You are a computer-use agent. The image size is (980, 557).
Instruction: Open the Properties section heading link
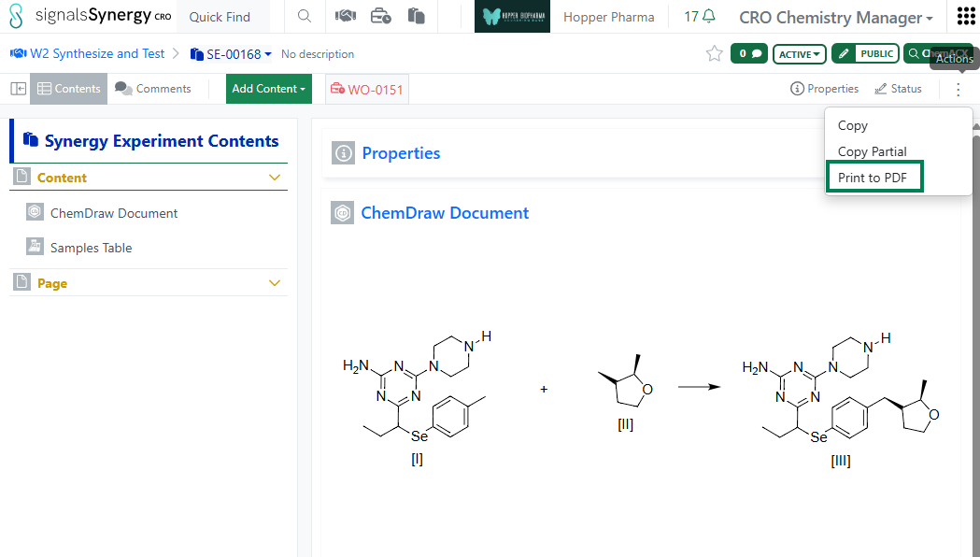[x=402, y=153]
